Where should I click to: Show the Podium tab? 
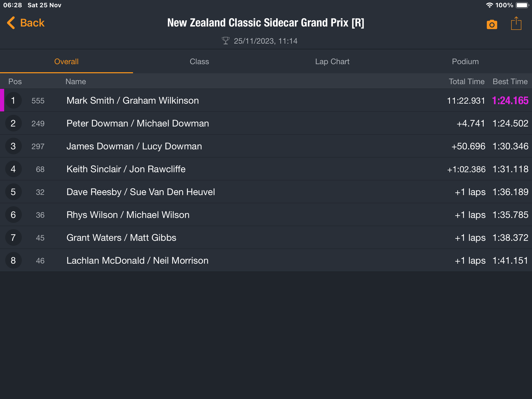click(465, 62)
